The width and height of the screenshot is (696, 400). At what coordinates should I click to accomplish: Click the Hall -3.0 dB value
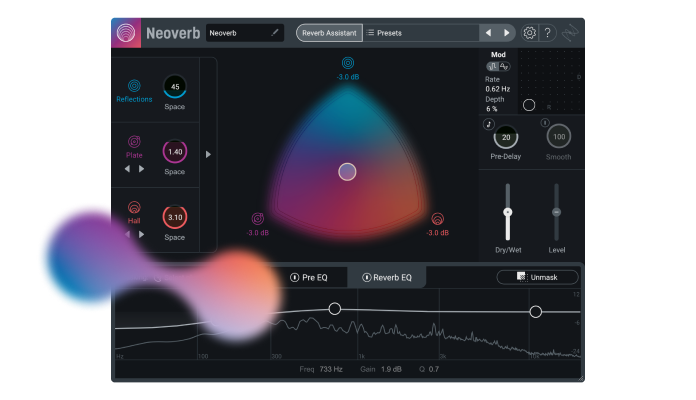tap(438, 233)
